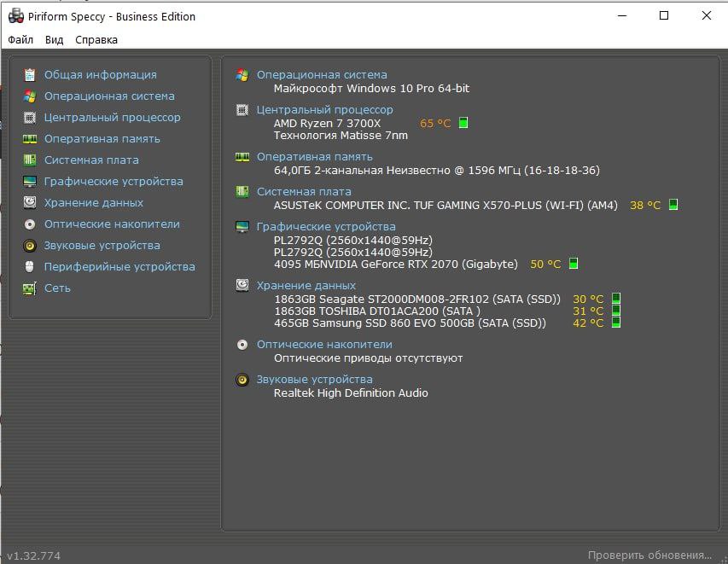Click the GPU temperature indicator next to 50 °C
This screenshot has height=564, width=728.
click(x=574, y=263)
